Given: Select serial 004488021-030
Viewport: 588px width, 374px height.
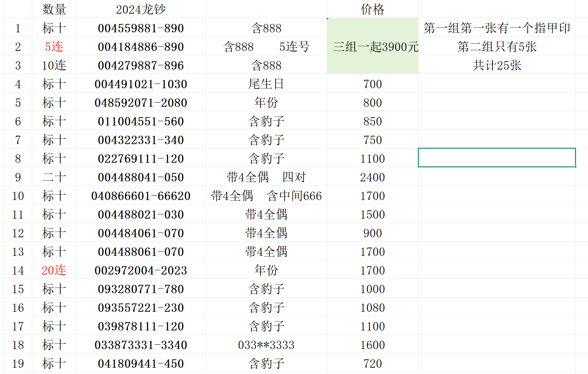Looking at the screenshot, I should [x=141, y=214].
